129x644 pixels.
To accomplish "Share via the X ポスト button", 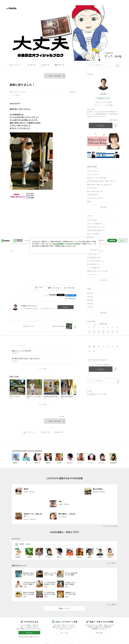I will [x=61, y=295].
